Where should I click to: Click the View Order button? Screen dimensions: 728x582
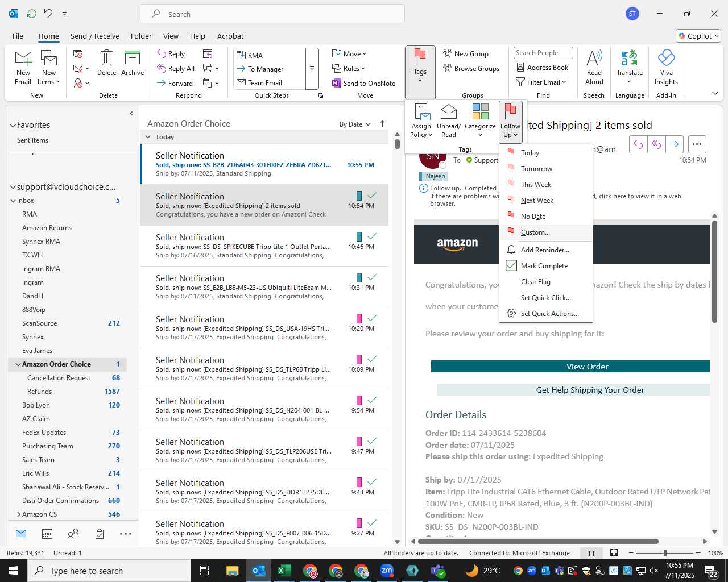570,367
